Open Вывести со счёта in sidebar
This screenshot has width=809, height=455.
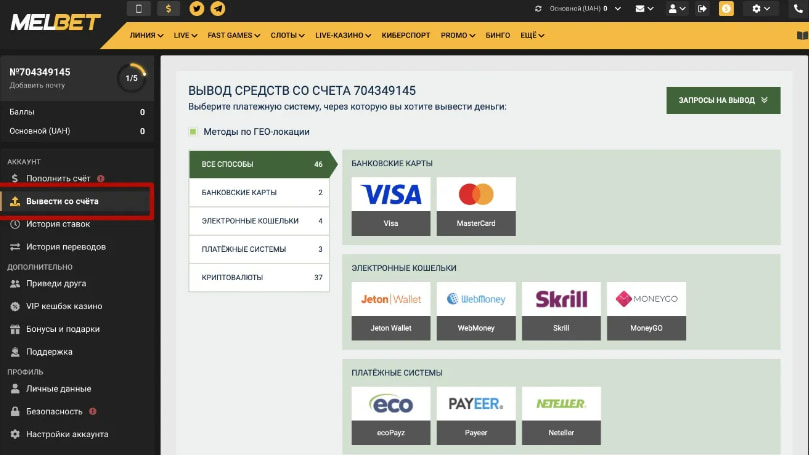tap(77, 201)
